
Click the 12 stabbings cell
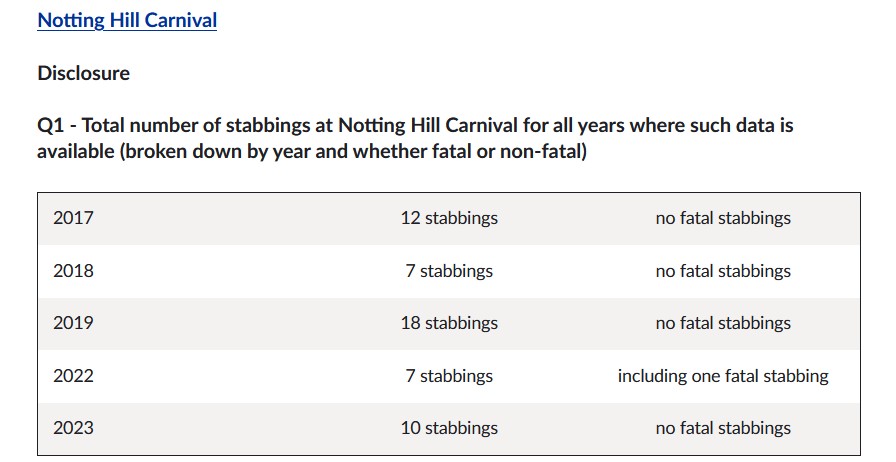tap(449, 218)
